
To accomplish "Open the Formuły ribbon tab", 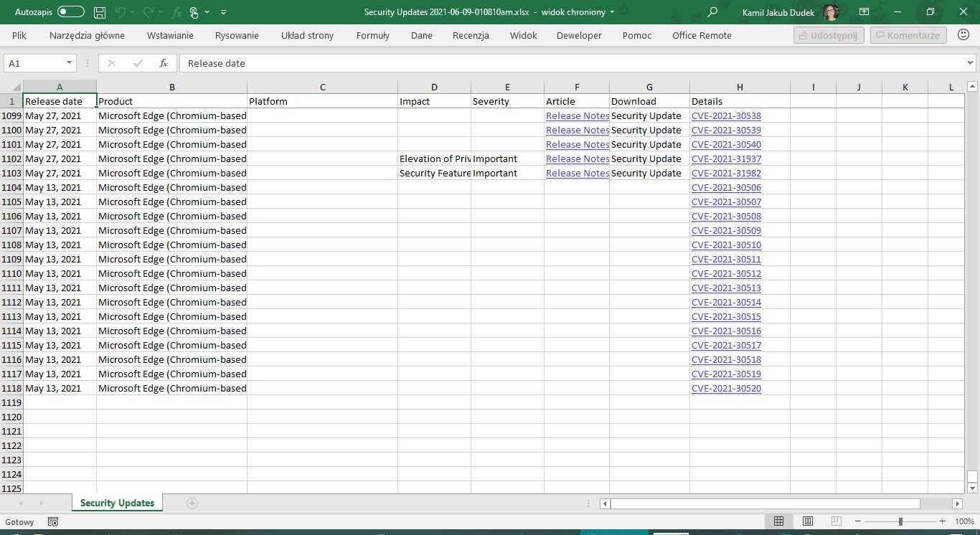I will pos(372,35).
